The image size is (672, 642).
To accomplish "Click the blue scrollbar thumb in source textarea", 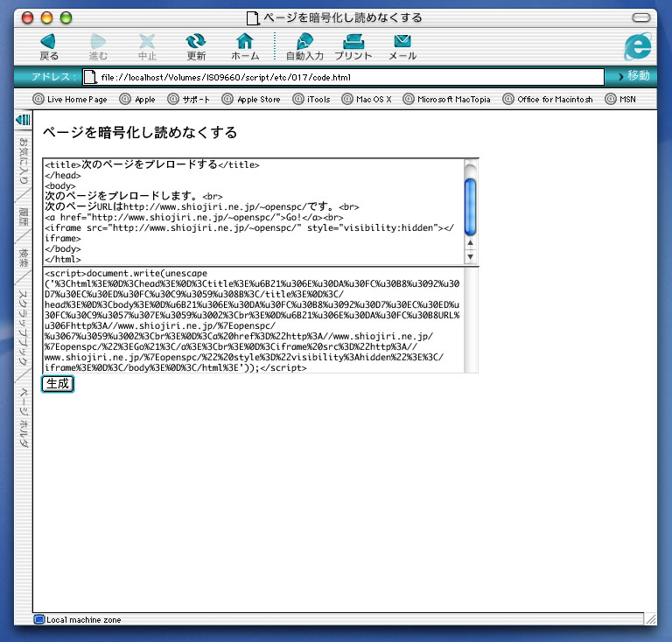I will pos(470,206).
